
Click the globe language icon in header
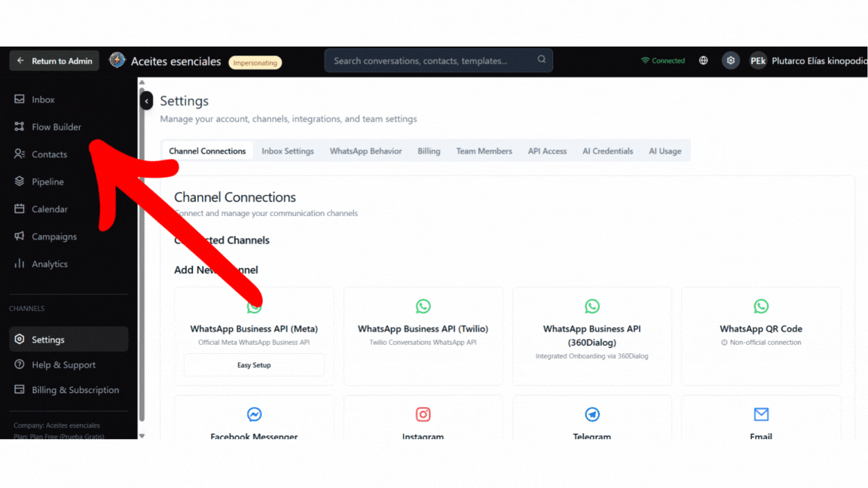tap(703, 61)
